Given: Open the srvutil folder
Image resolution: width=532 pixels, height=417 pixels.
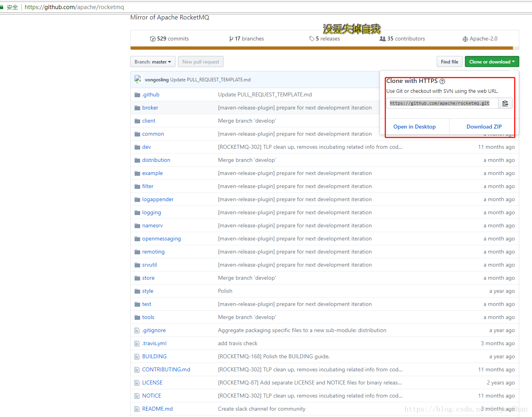Looking at the screenshot, I should (x=149, y=265).
